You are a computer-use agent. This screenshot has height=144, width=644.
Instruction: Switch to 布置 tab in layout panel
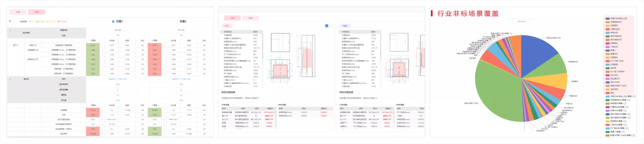[x=232, y=18]
